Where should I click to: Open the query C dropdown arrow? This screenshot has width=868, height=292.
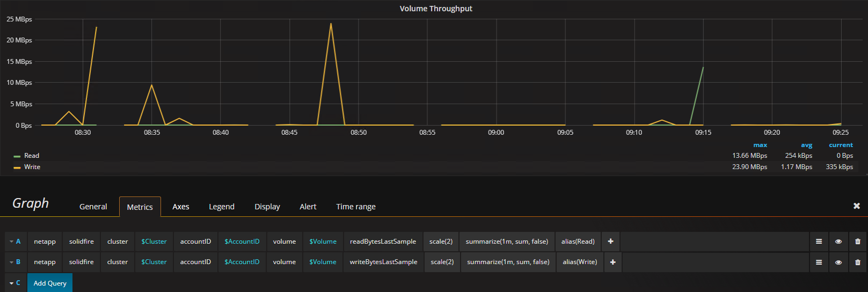[x=11, y=283]
